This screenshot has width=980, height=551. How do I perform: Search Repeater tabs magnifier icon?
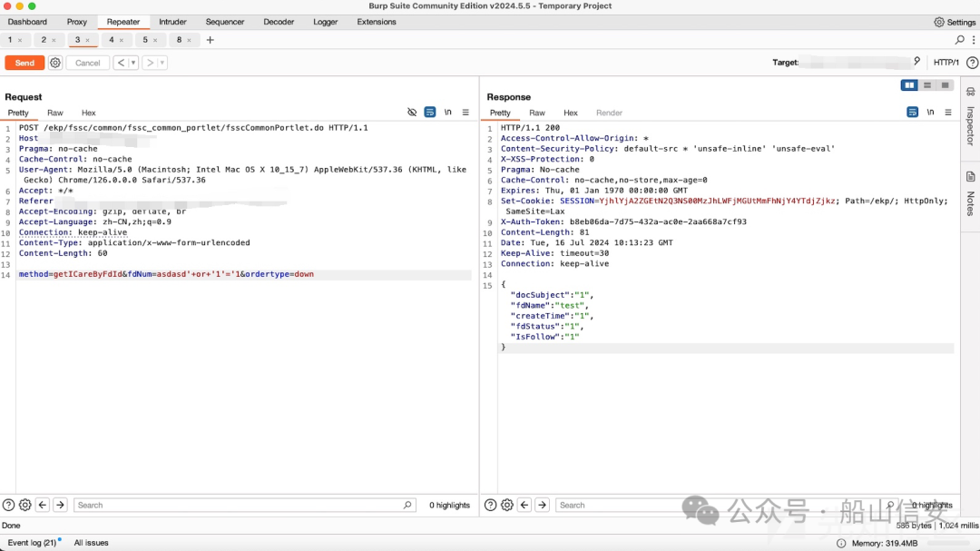[x=959, y=40]
